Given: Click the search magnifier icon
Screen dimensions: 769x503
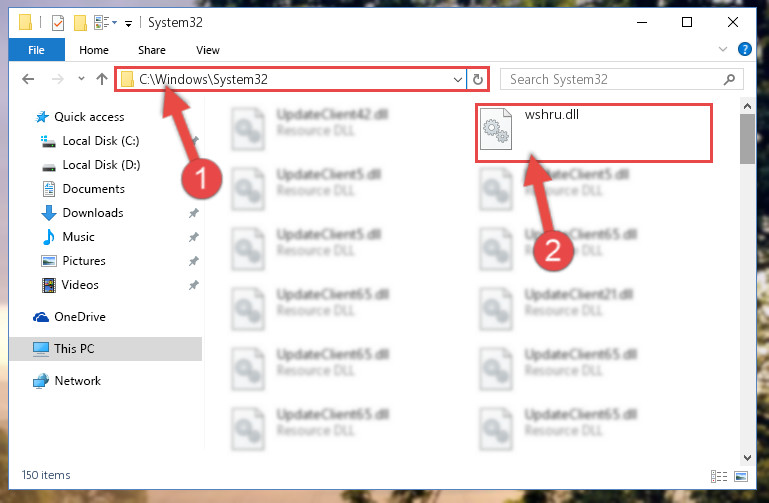Looking at the screenshot, I should click(x=729, y=79).
